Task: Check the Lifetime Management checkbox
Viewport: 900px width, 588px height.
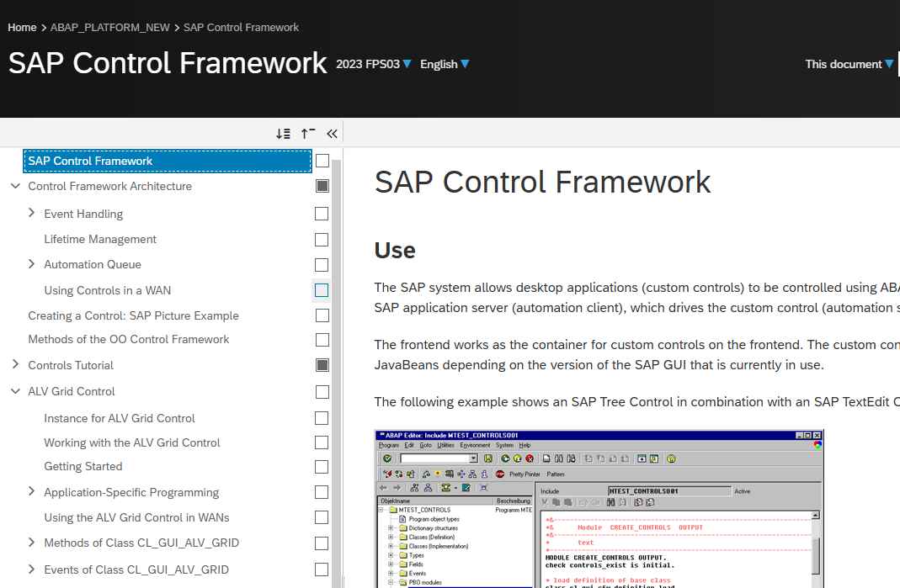Action: [x=322, y=239]
